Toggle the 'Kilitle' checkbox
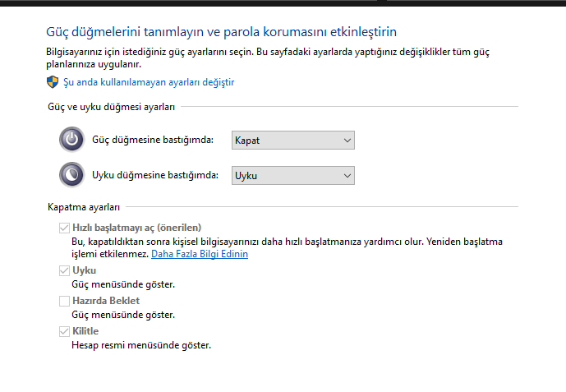The width and height of the screenshot is (566, 392). 64,331
